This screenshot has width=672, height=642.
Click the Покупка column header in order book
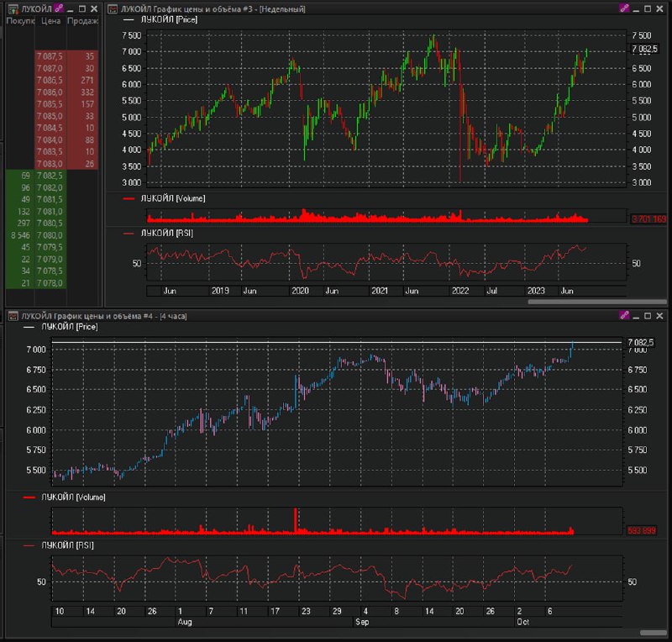click(20, 20)
